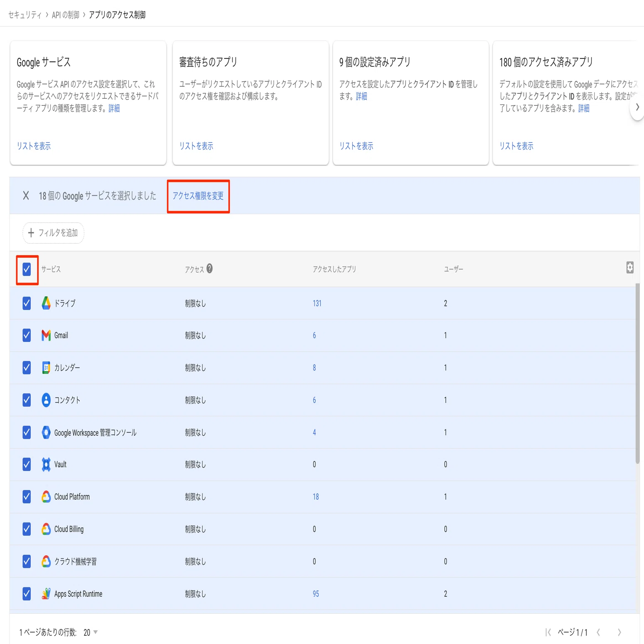The image size is (644, 644).
Task: Open the table column settings gear
Action: (x=630, y=268)
